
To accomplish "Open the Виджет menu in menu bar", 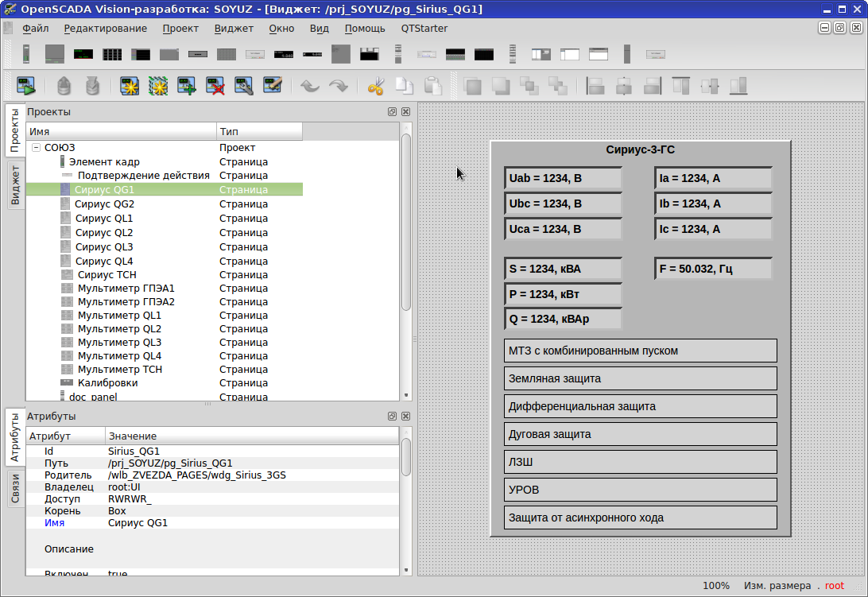I will tap(234, 29).
